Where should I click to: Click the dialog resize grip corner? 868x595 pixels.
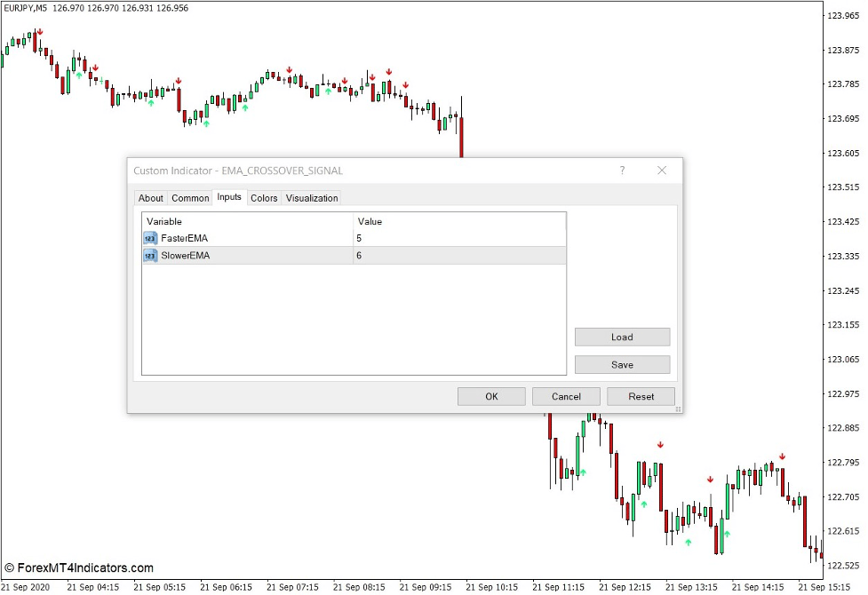point(677,408)
